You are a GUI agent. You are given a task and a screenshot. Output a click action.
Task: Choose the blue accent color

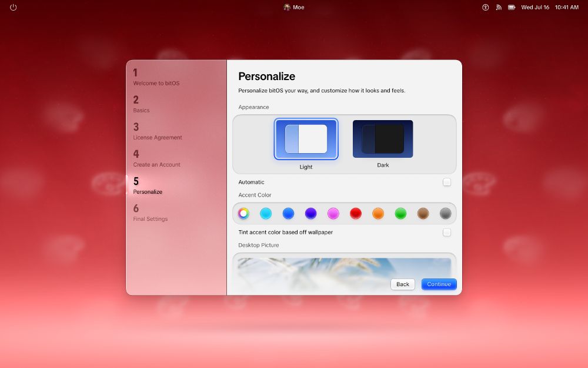click(x=288, y=213)
